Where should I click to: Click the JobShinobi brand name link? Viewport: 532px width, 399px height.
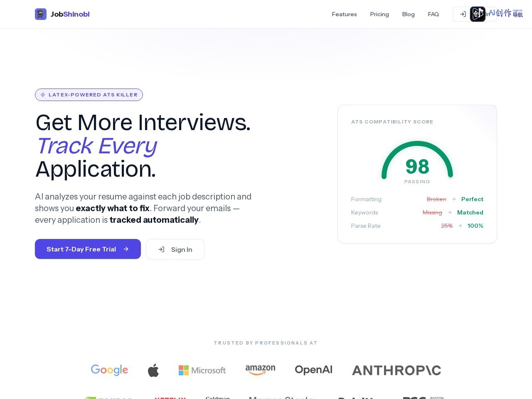70,14
